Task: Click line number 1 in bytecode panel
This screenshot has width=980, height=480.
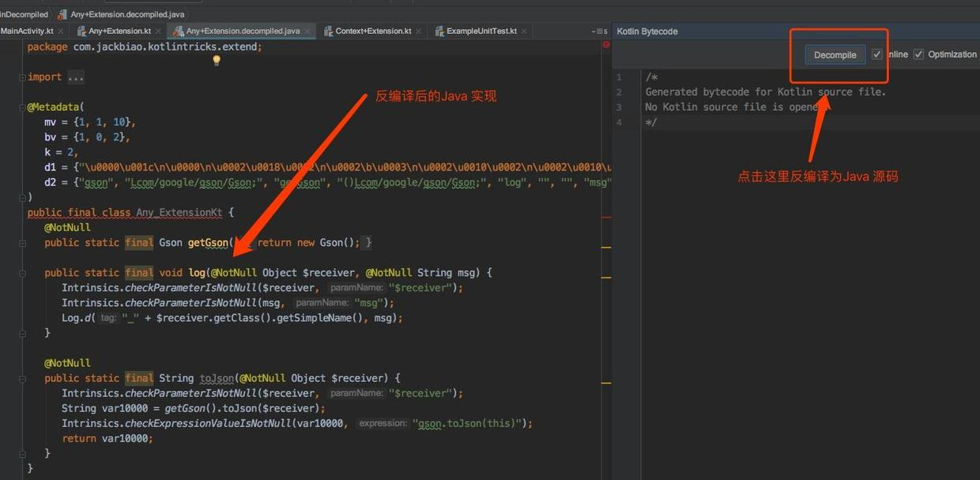Action: point(619,77)
